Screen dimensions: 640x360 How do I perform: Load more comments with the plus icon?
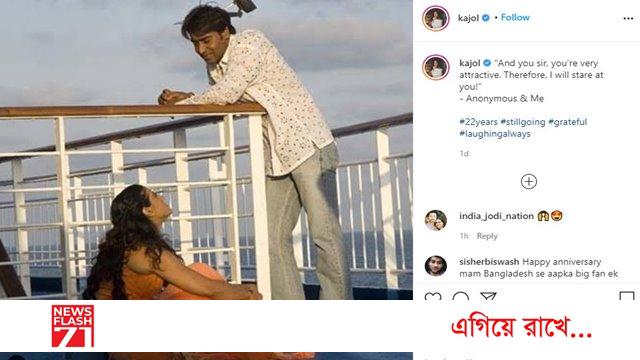(x=529, y=182)
